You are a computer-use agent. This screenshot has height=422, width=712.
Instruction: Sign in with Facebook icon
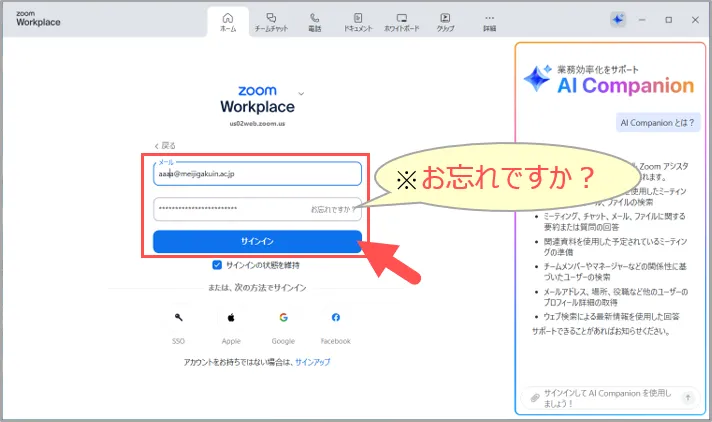point(336,318)
